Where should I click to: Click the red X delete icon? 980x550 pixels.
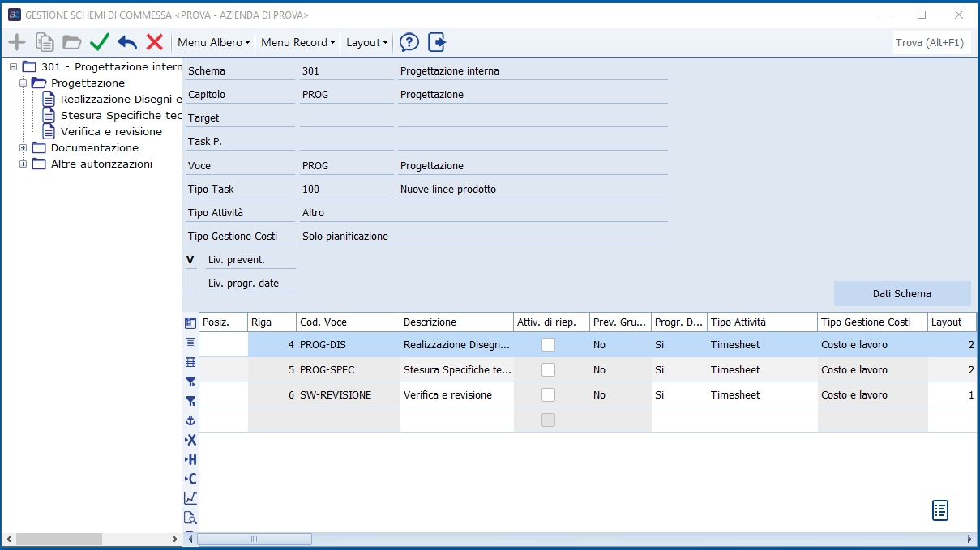click(154, 42)
